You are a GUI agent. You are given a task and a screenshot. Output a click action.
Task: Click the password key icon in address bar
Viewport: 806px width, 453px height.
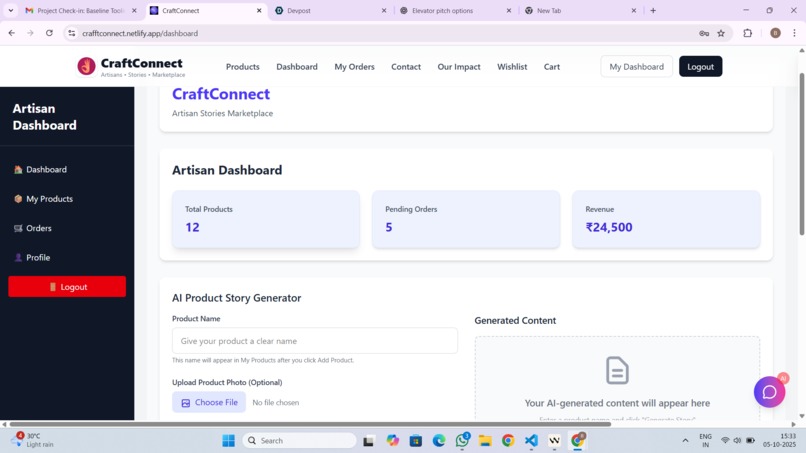point(704,33)
